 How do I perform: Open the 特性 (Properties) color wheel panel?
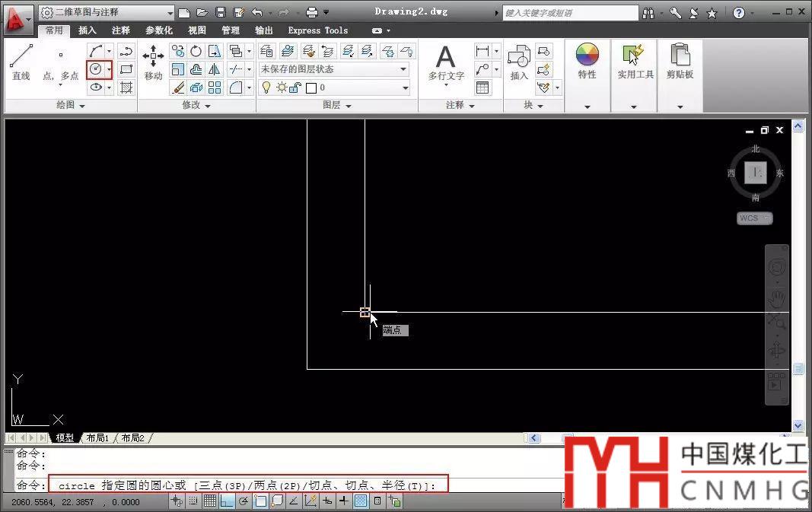[587, 61]
